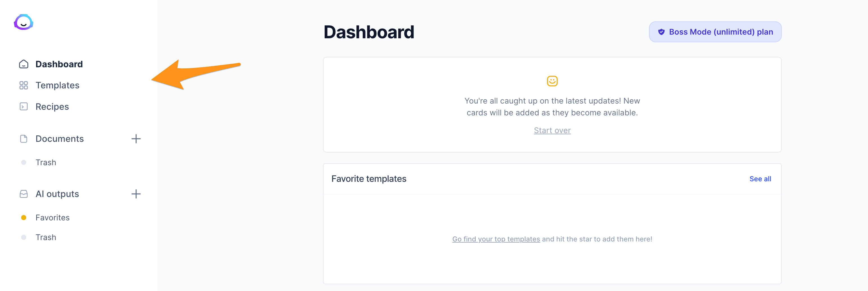The width and height of the screenshot is (868, 291).
Task: Open Recipes in the sidebar
Action: 52,107
